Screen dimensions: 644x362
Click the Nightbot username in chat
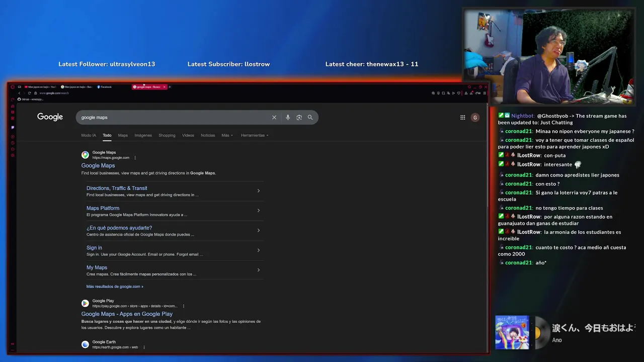pyautogui.click(x=522, y=116)
